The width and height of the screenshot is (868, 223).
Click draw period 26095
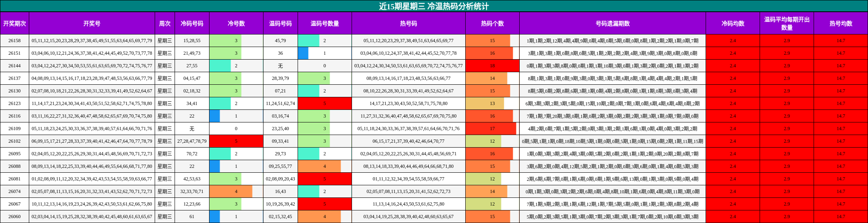tap(15, 154)
